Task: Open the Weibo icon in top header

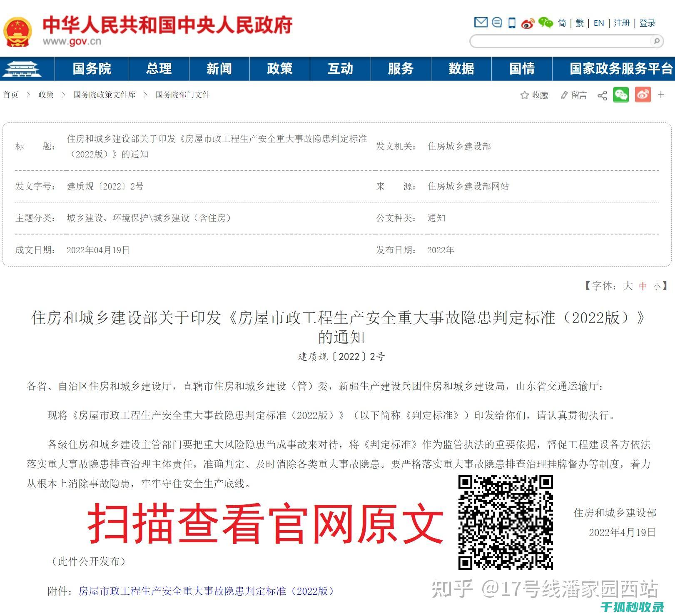Action: pyautogui.click(x=528, y=23)
